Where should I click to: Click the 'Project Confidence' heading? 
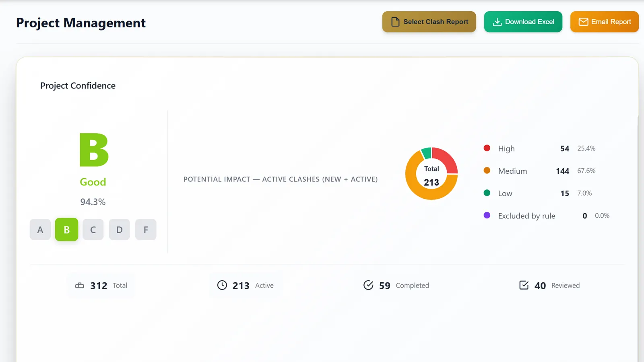(78, 86)
